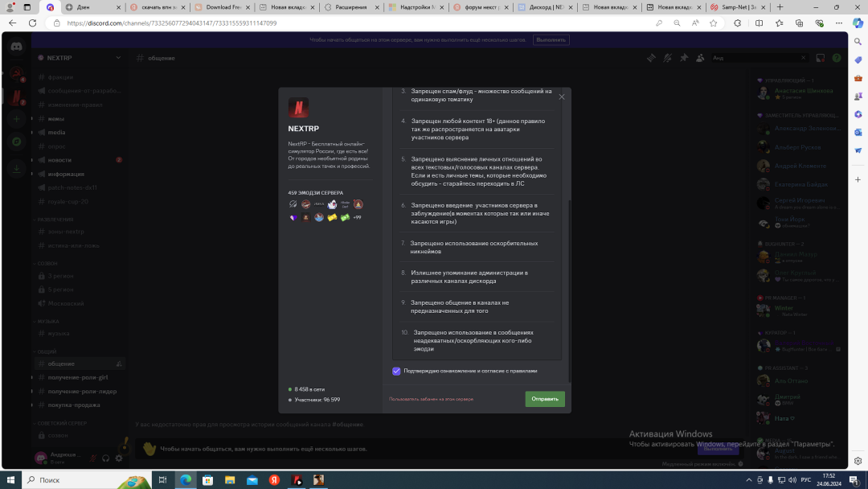The width and height of the screenshot is (868, 489).
Task: Open User Settings gear icon
Action: click(x=118, y=458)
